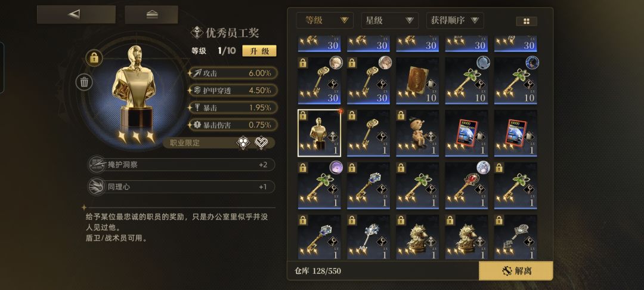Click the heart-shaped class restriction icon
Image resolution: width=644 pixels, height=290 pixels.
[x=261, y=143]
